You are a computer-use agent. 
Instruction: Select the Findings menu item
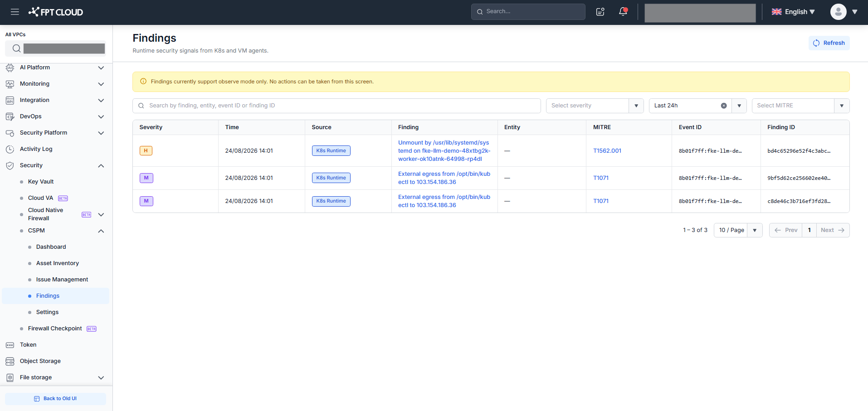(x=56, y=296)
